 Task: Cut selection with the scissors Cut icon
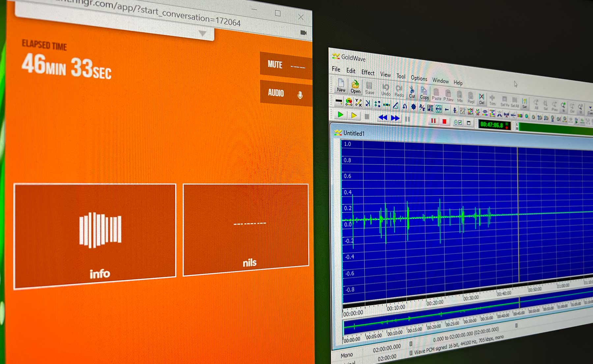tap(412, 92)
